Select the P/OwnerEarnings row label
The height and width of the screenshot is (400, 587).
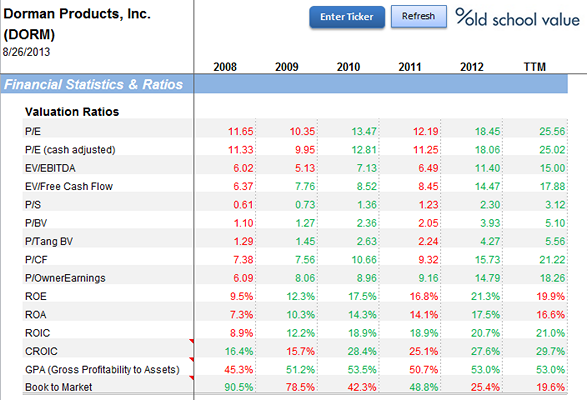pyautogui.click(x=65, y=278)
